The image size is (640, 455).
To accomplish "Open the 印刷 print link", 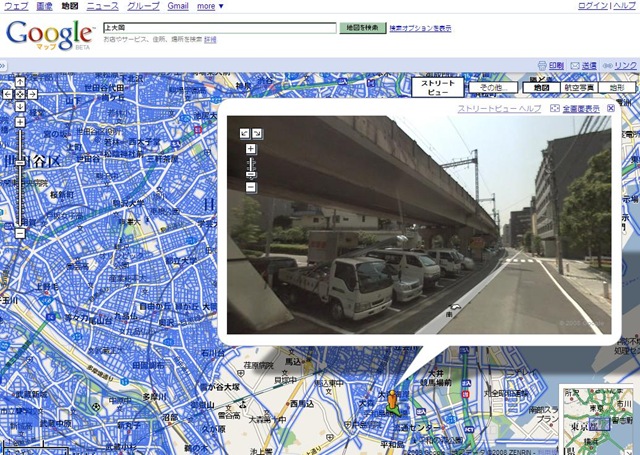I will (556, 65).
